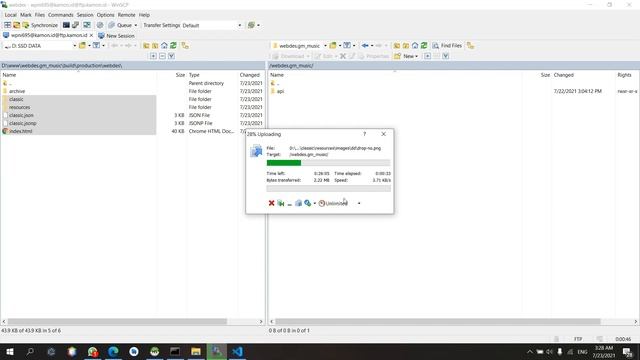
Task: Move the transfer to background queue
Action: (298, 203)
